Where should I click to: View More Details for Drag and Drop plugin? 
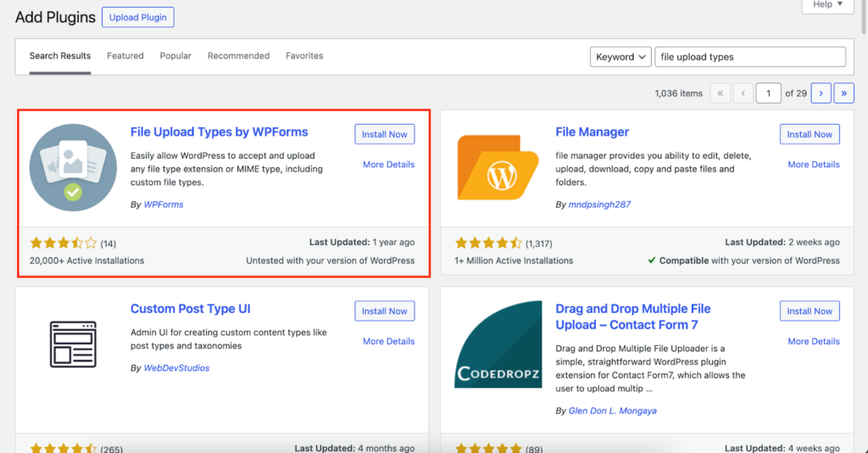pos(814,341)
